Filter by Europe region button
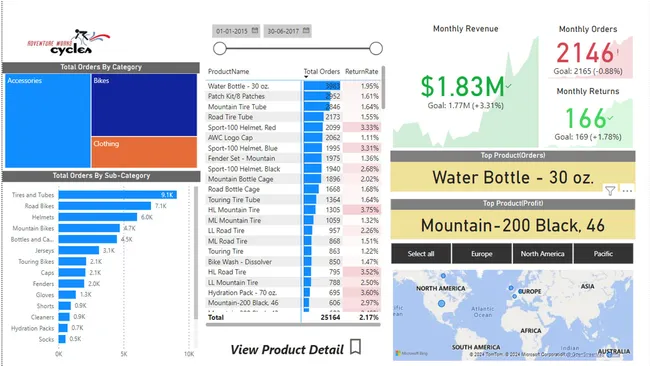The image size is (650, 366). coord(481,254)
